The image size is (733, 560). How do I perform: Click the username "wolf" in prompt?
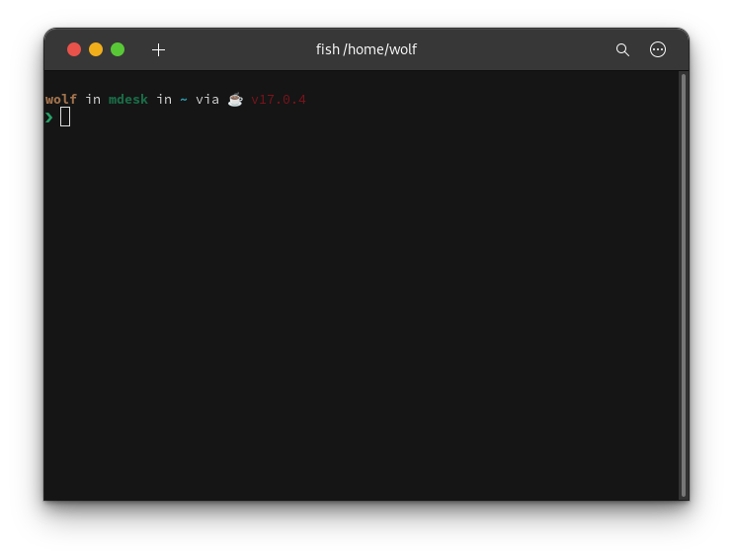click(61, 99)
